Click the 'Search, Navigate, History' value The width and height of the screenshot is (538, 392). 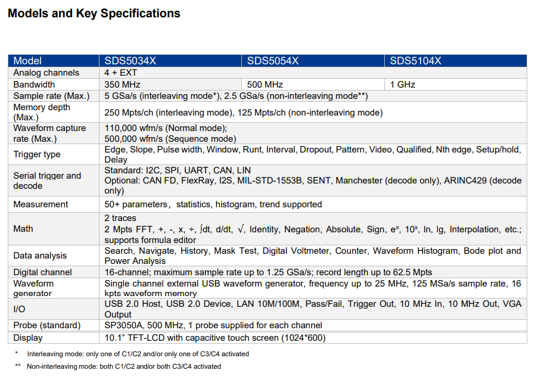click(313, 256)
